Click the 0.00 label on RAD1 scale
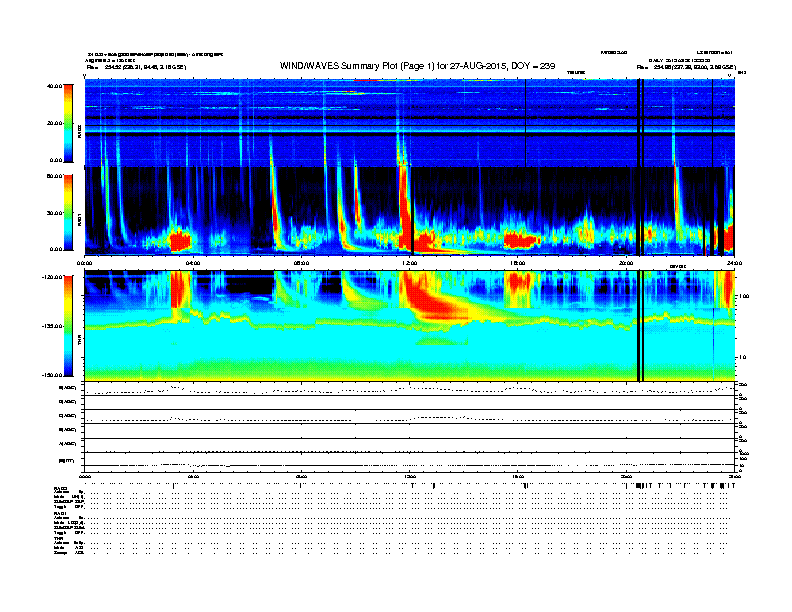The image size is (792, 612). coord(56,249)
